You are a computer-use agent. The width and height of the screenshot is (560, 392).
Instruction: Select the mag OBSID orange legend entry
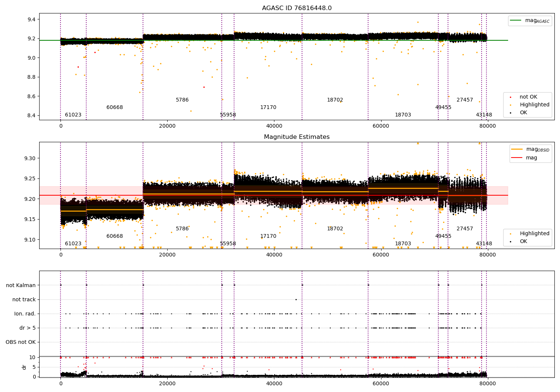click(531, 149)
